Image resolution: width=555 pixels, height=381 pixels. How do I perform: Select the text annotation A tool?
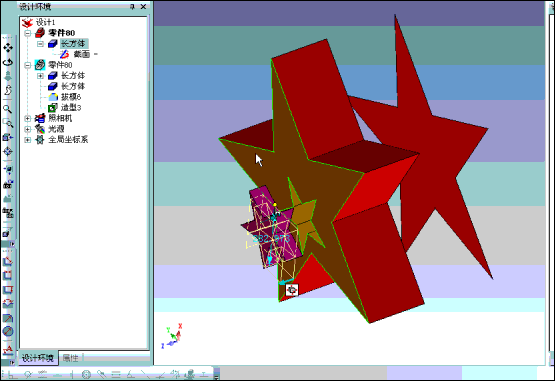[x=8, y=350]
